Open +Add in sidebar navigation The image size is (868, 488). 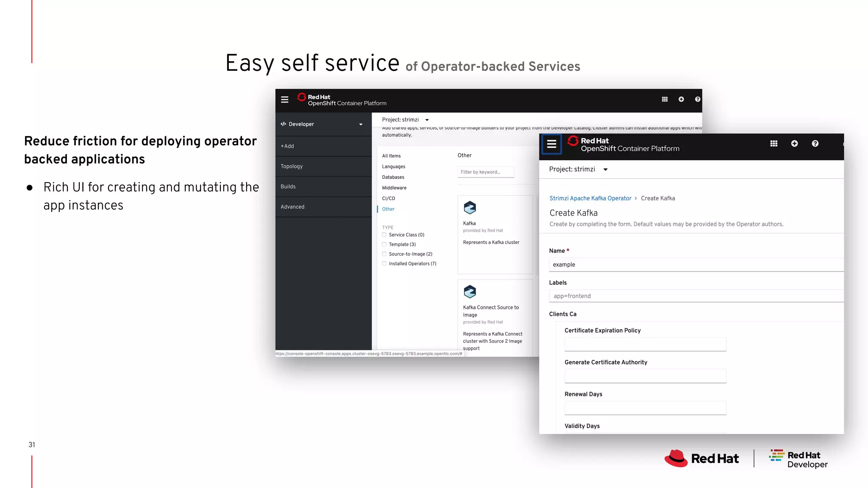click(x=323, y=146)
